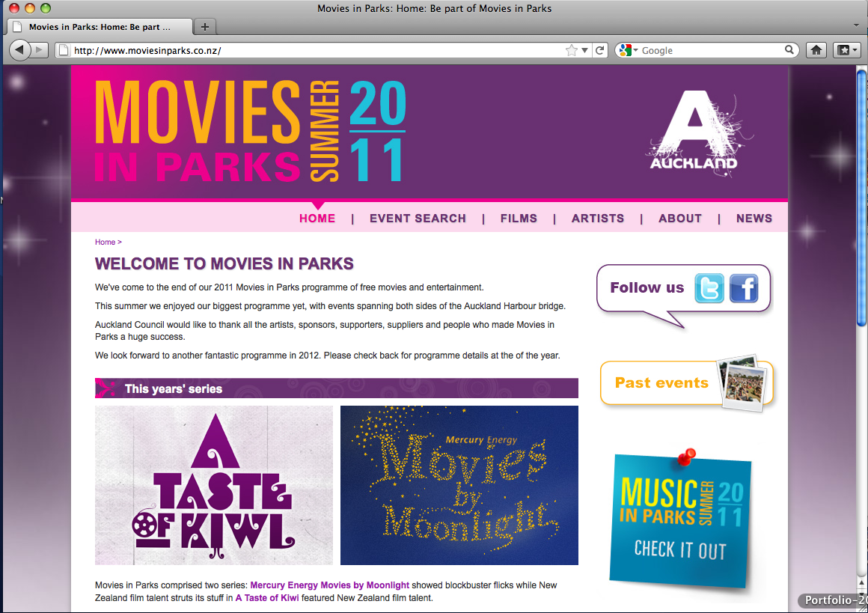Open the Movies by Moonlight series image
The width and height of the screenshot is (868, 613).
(x=459, y=485)
